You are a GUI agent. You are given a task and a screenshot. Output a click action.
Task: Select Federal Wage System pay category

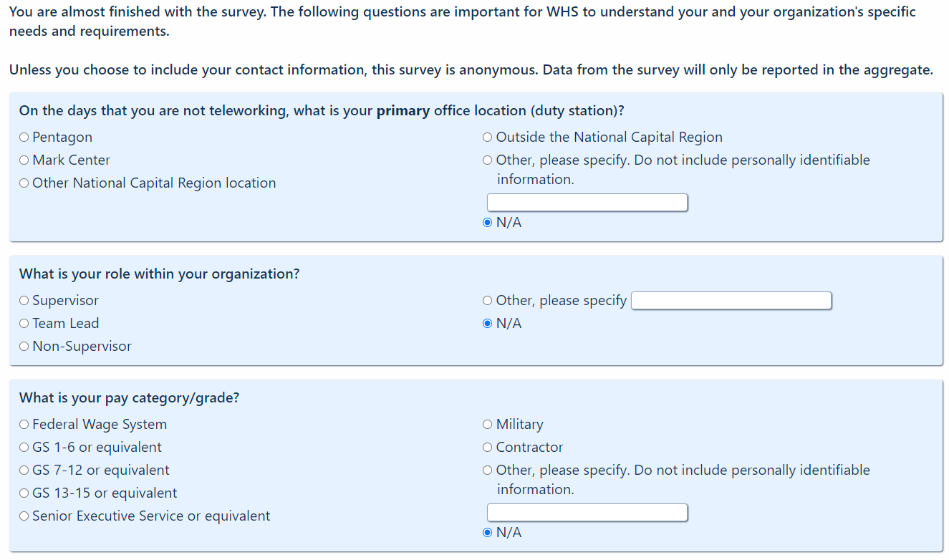(25, 425)
